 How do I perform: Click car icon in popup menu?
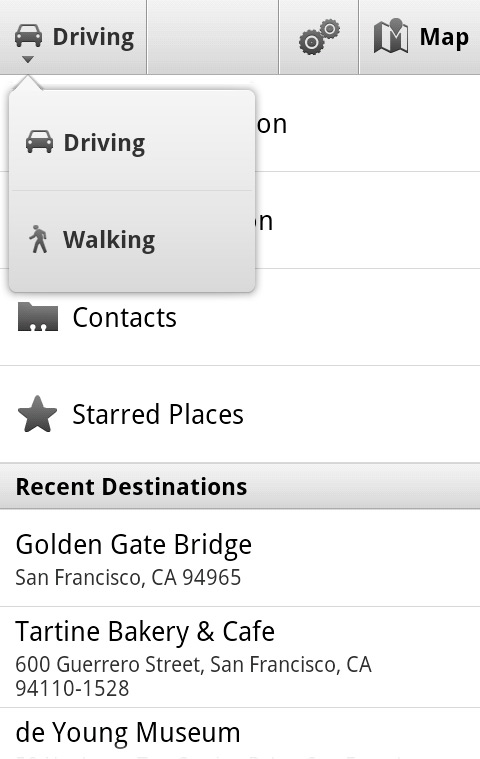[39, 142]
